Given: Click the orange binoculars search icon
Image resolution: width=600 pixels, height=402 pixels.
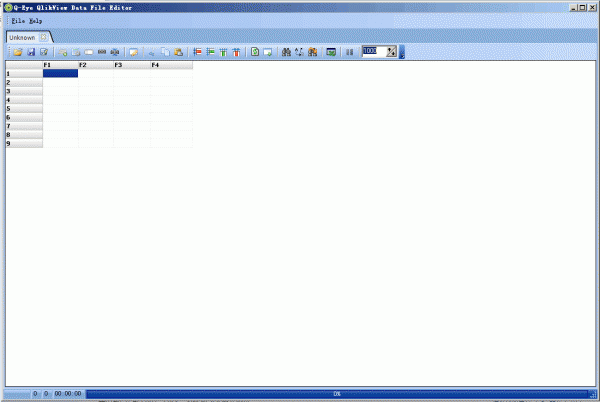Looking at the screenshot, I should [x=312, y=52].
